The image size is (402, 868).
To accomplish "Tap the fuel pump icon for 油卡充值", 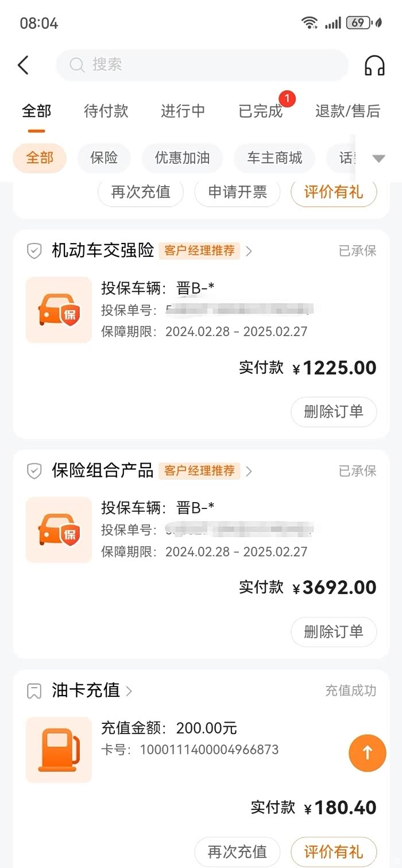I will pyautogui.click(x=59, y=750).
